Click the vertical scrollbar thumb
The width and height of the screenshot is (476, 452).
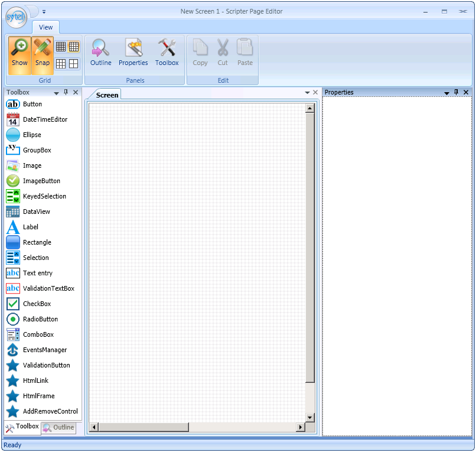[310, 248]
